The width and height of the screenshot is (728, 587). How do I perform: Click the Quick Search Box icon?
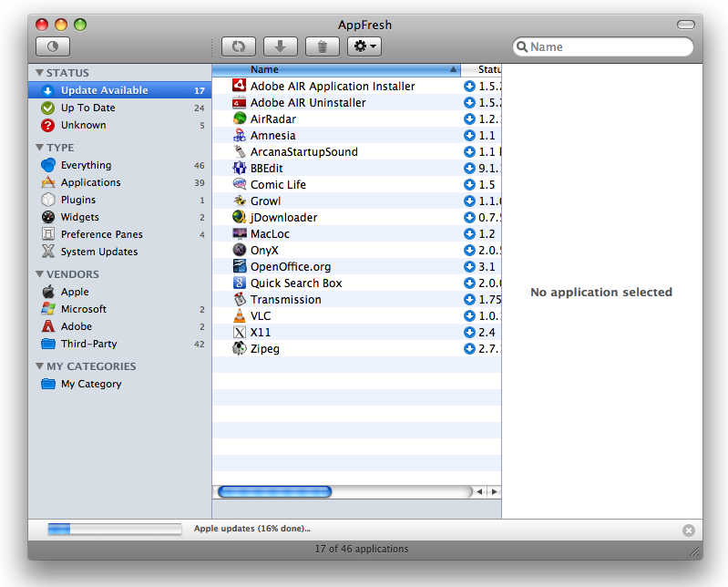click(239, 283)
